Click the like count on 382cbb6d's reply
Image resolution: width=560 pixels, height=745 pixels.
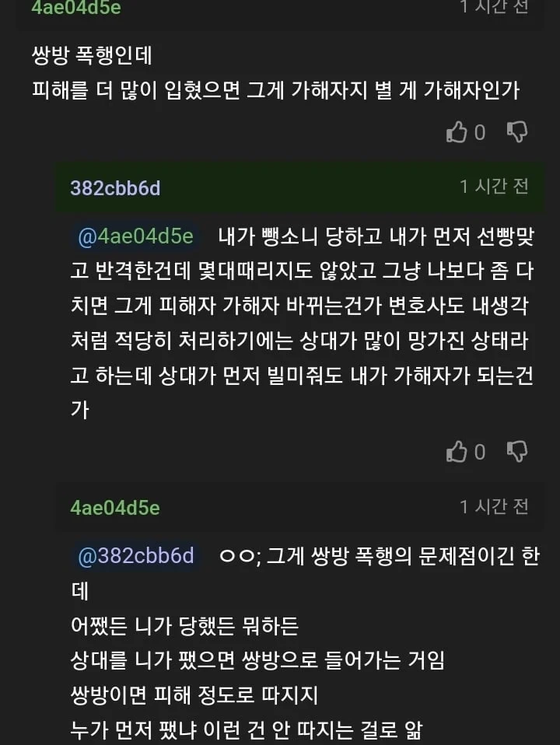pos(480,452)
